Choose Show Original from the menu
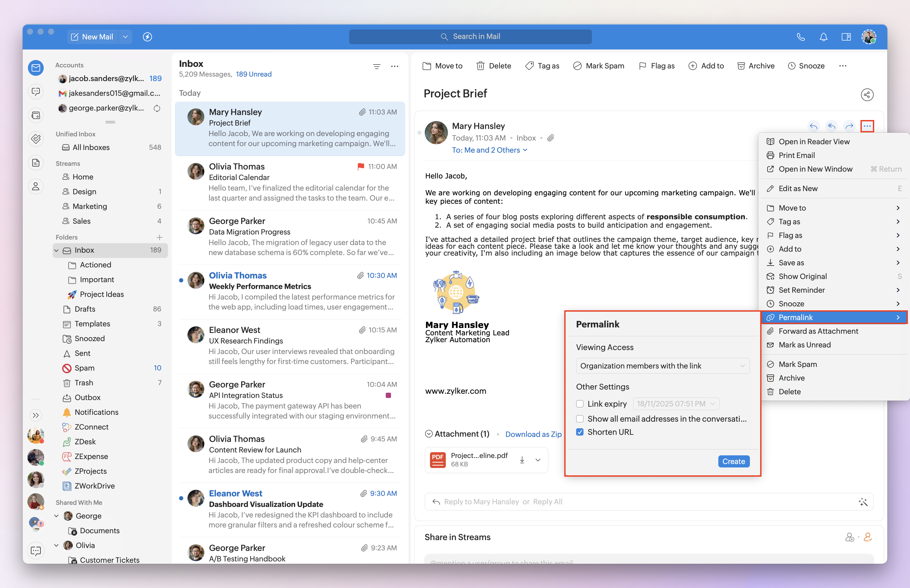This screenshot has height=588, width=910. pyautogui.click(x=802, y=276)
